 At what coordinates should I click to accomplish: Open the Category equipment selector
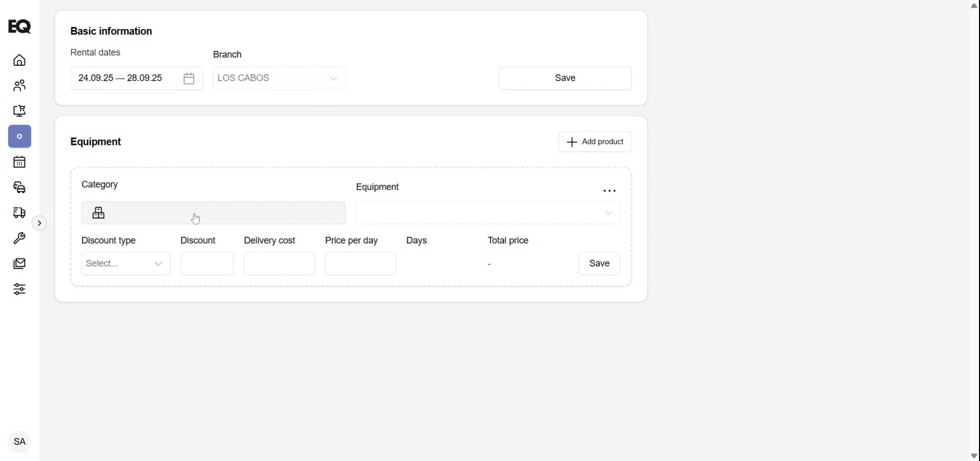(213, 213)
